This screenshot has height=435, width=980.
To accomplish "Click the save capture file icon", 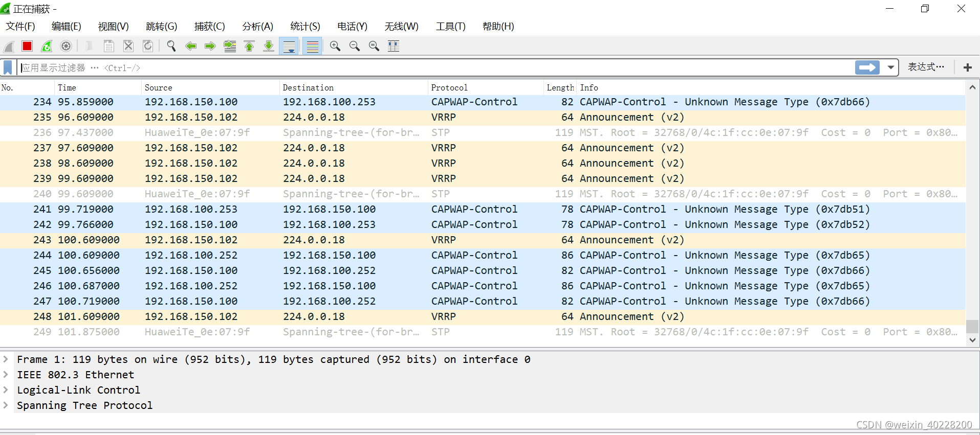I will coord(109,47).
